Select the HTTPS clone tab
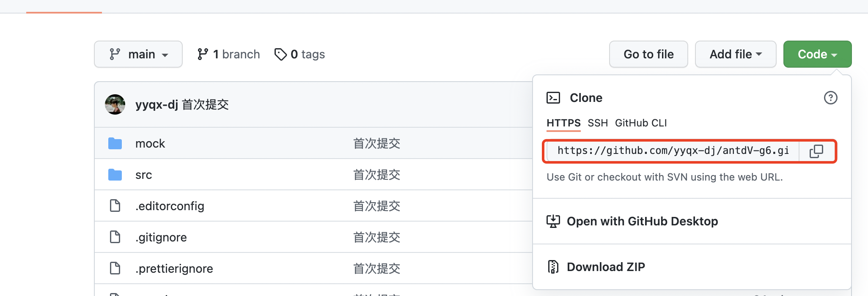 pos(563,123)
